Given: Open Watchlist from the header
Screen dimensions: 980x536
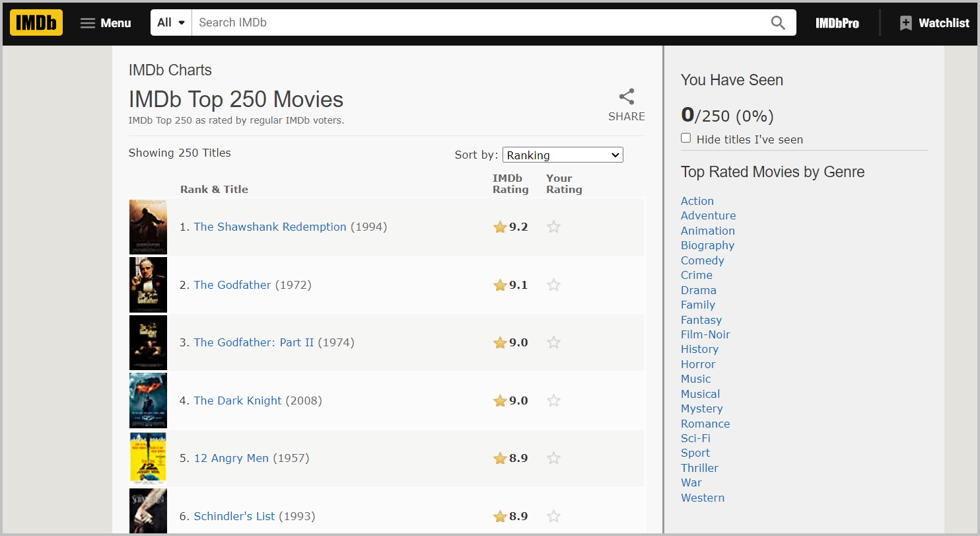Looking at the screenshot, I should (x=934, y=23).
